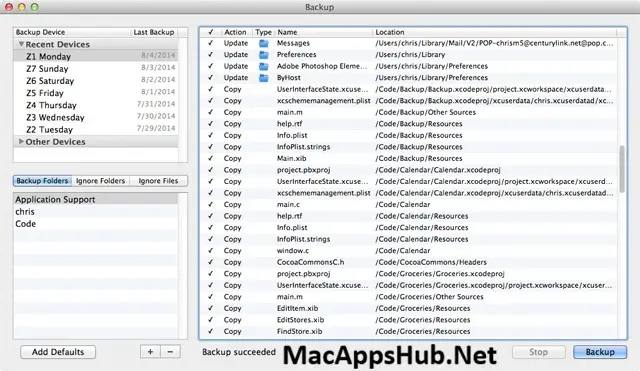Click the Backup succeeded status text

(x=239, y=352)
